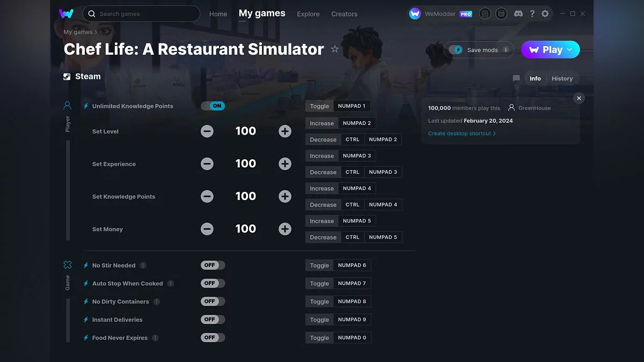The height and width of the screenshot is (362, 644).
Task: Click info icon beside No Dirty Containers
Action: [157, 301]
